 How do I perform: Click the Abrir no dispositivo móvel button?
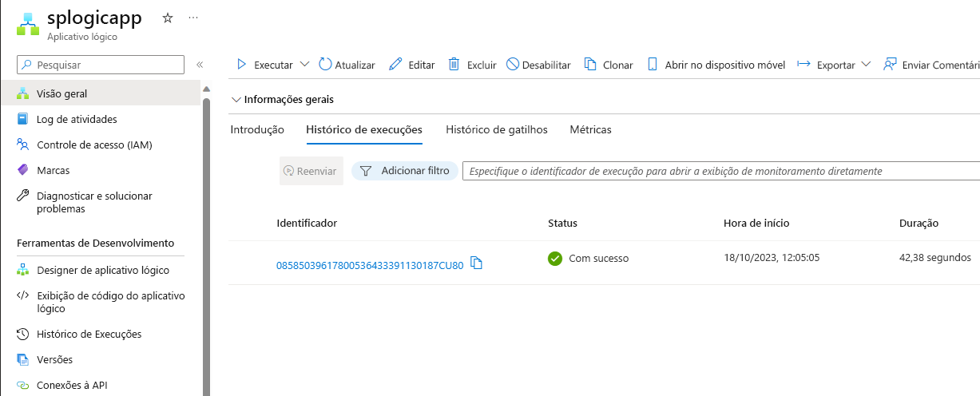click(x=716, y=65)
